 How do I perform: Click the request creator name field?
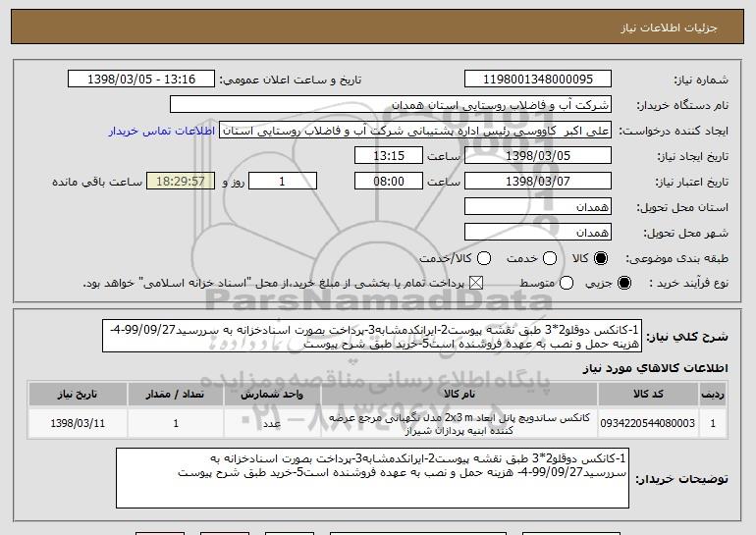click(x=415, y=131)
